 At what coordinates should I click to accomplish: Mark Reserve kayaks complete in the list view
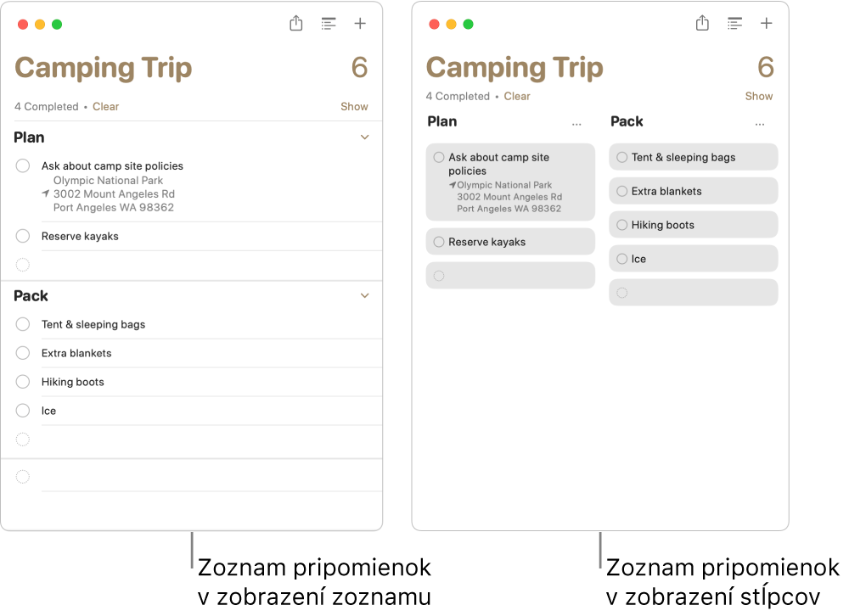[23, 236]
